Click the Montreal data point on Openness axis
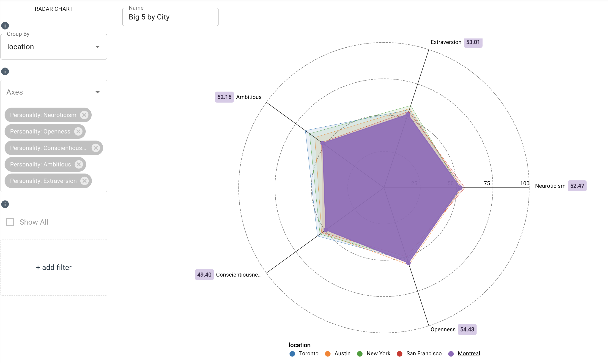This screenshot has height=364, width=608. click(x=408, y=263)
